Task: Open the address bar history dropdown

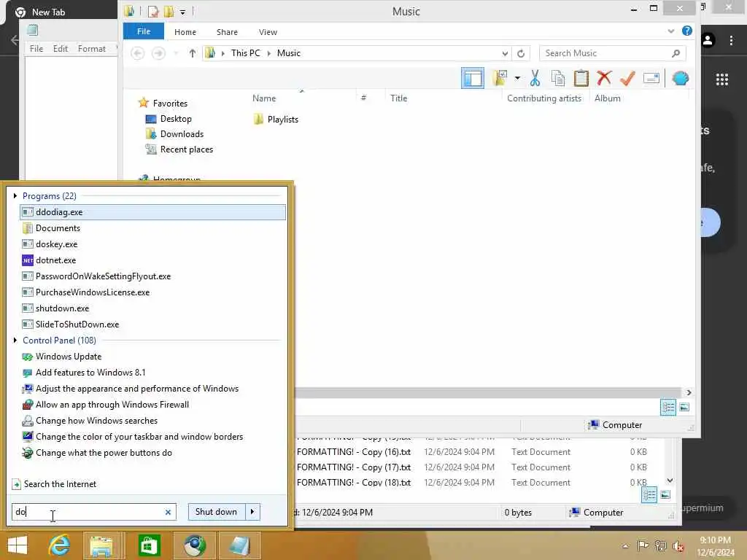Action: (505, 53)
